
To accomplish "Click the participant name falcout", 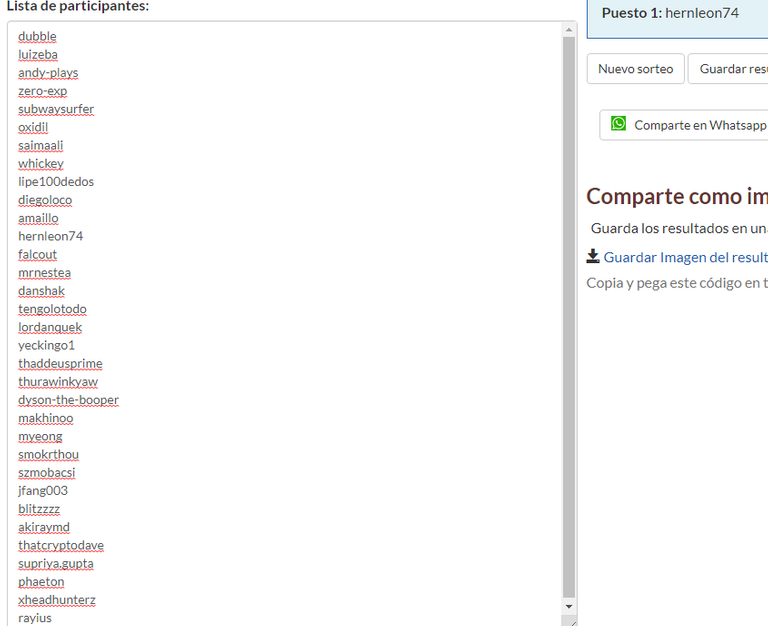I will click(37, 254).
